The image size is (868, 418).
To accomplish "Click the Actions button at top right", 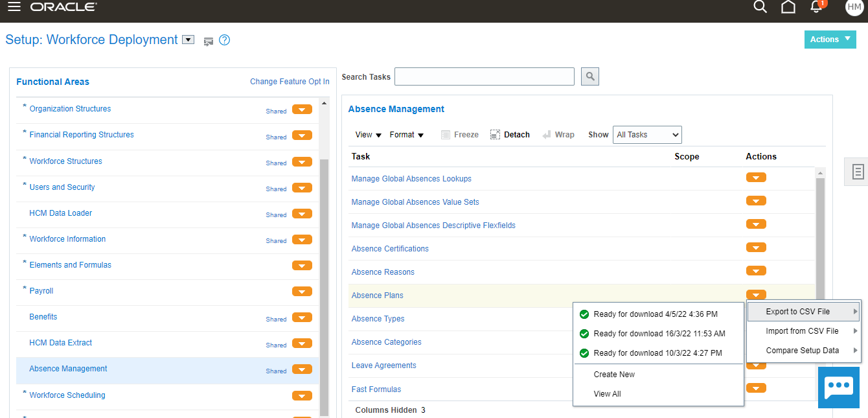I will pyautogui.click(x=830, y=40).
